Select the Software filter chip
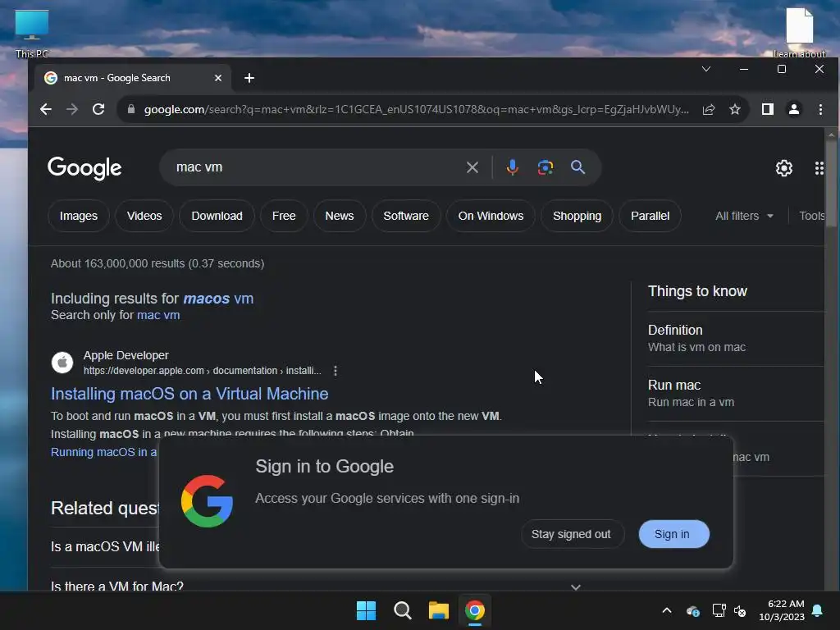Screen dimensions: 840x630 [x=406, y=216]
